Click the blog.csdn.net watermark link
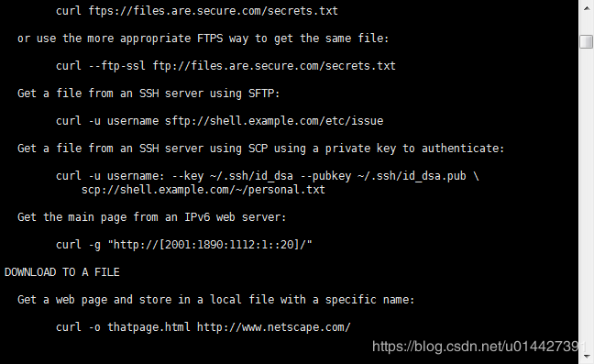 [x=480, y=347]
